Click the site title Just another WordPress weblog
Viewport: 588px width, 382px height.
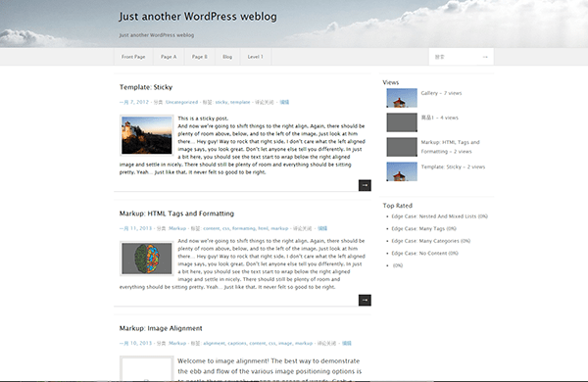coord(198,17)
